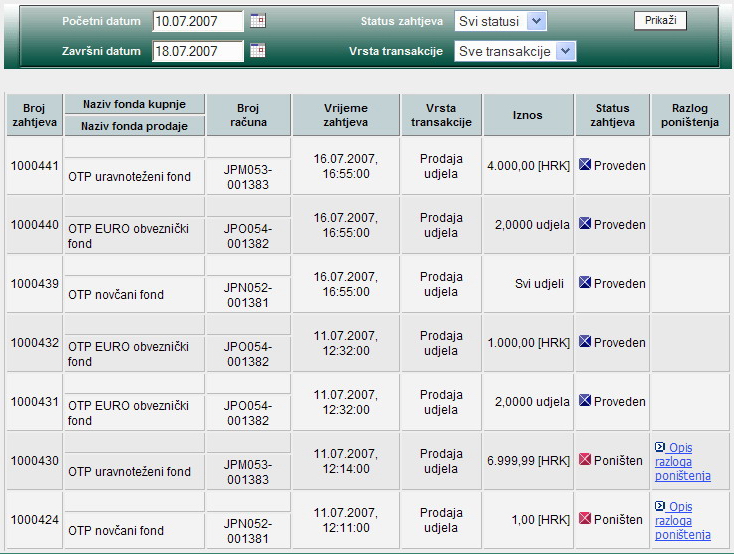Click the Vrijeme zahtjeva column header
Viewport: 734px width, 554px height.
(346, 115)
